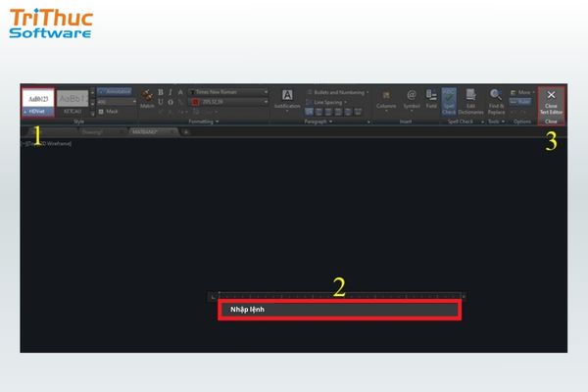Expand the text style gallery list
The image size is (588, 392).
tap(93, 114)
